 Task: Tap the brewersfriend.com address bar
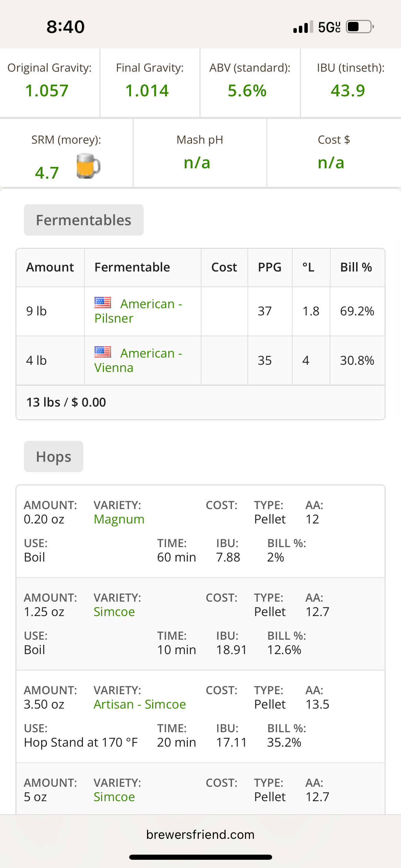click(x=200, y=834)
